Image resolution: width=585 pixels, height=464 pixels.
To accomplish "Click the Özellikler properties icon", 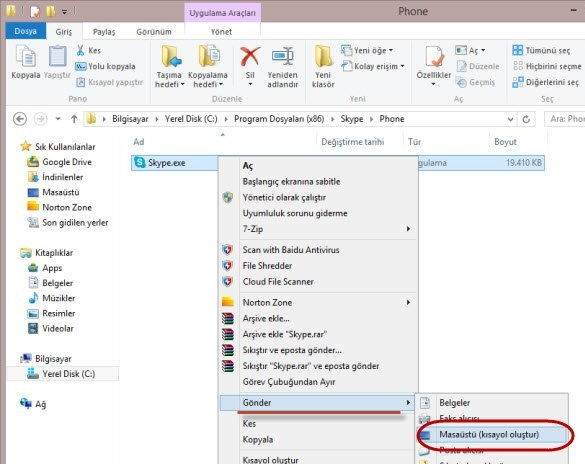I will pos(434,57).
